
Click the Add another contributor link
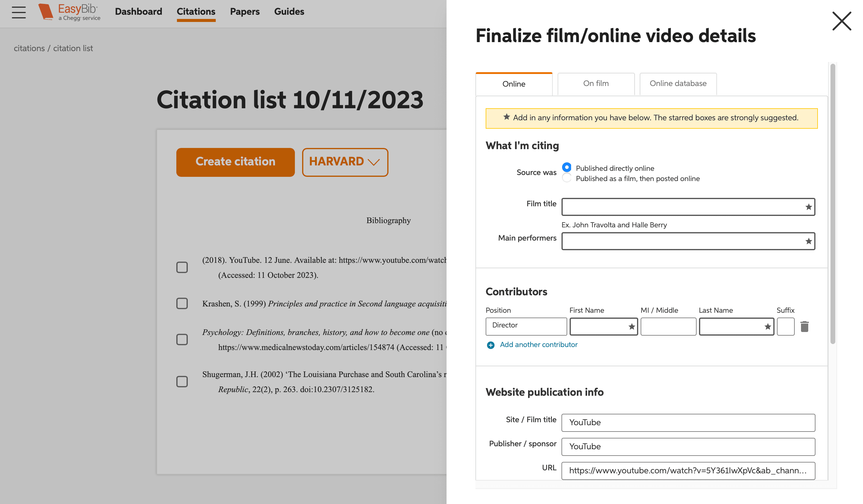click(538, 345)
